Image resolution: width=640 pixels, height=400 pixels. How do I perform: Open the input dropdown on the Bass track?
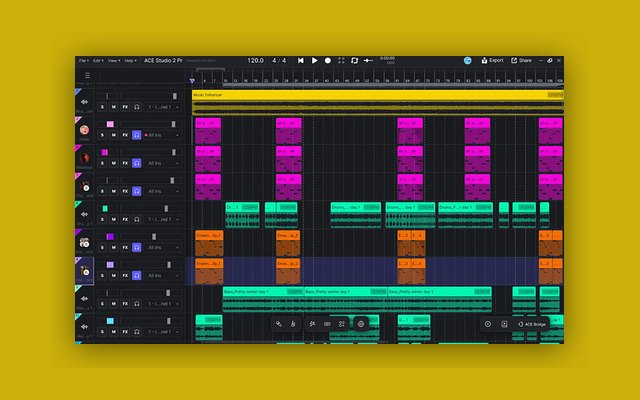[163, 304]
